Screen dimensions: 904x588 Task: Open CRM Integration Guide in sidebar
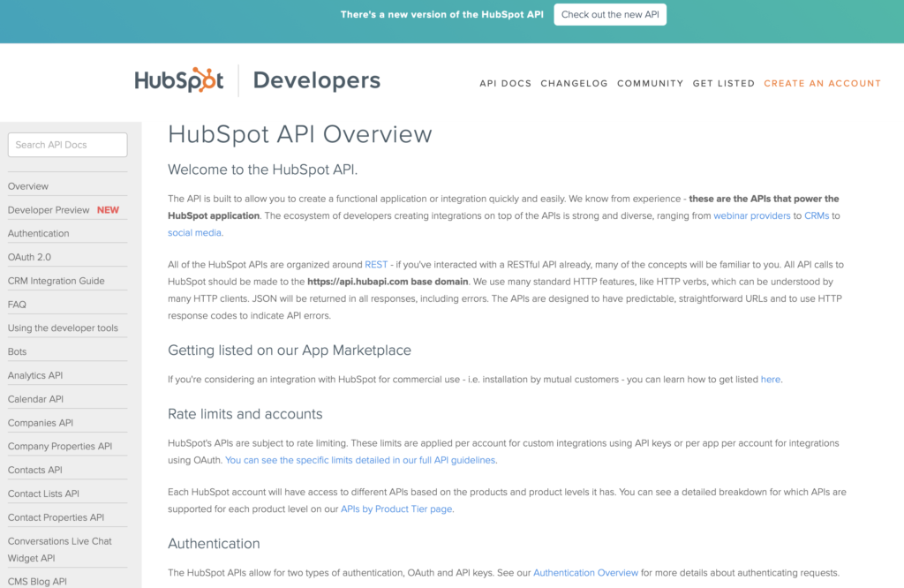point(56,281)
